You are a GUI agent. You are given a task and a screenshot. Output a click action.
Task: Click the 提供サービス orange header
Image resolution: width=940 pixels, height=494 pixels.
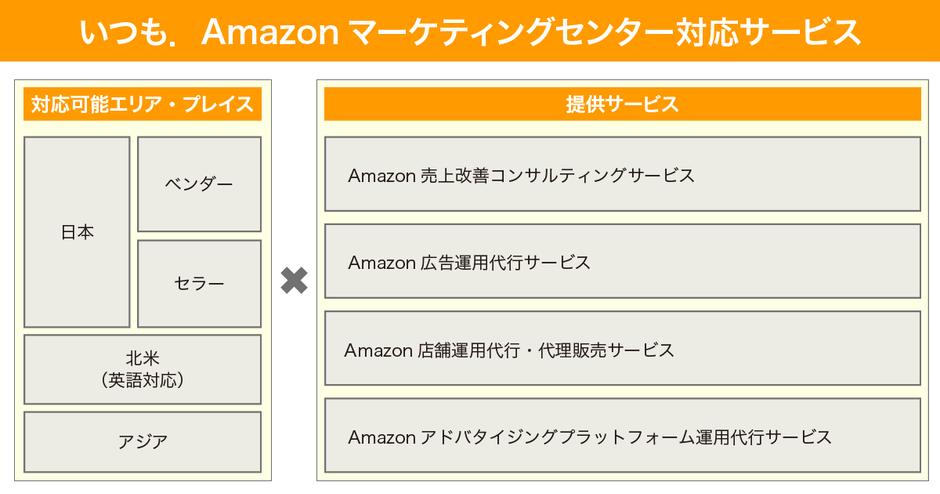coord(622,104)
